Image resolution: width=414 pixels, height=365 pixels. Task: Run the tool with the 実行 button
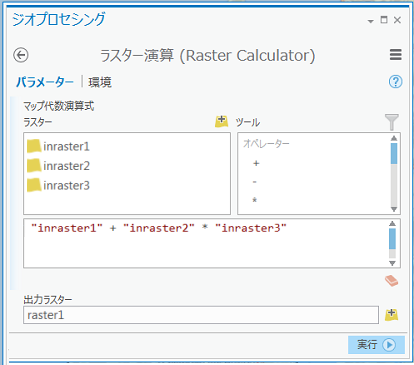click(376, 345)
